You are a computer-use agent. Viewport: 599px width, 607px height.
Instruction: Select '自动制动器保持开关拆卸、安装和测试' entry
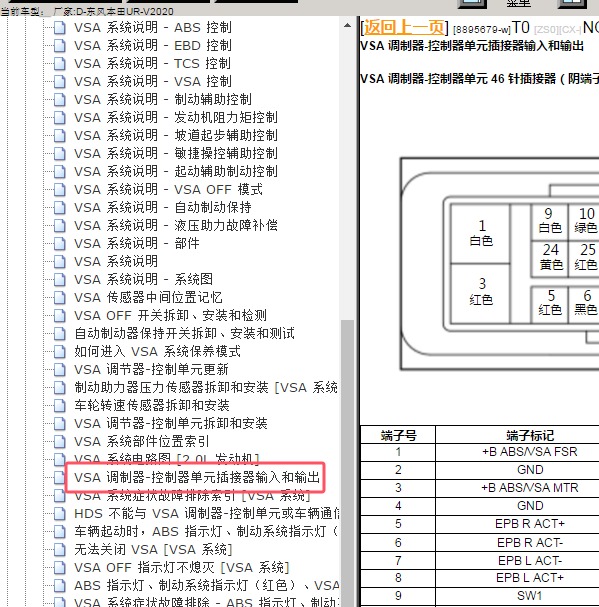pos(185,333)
